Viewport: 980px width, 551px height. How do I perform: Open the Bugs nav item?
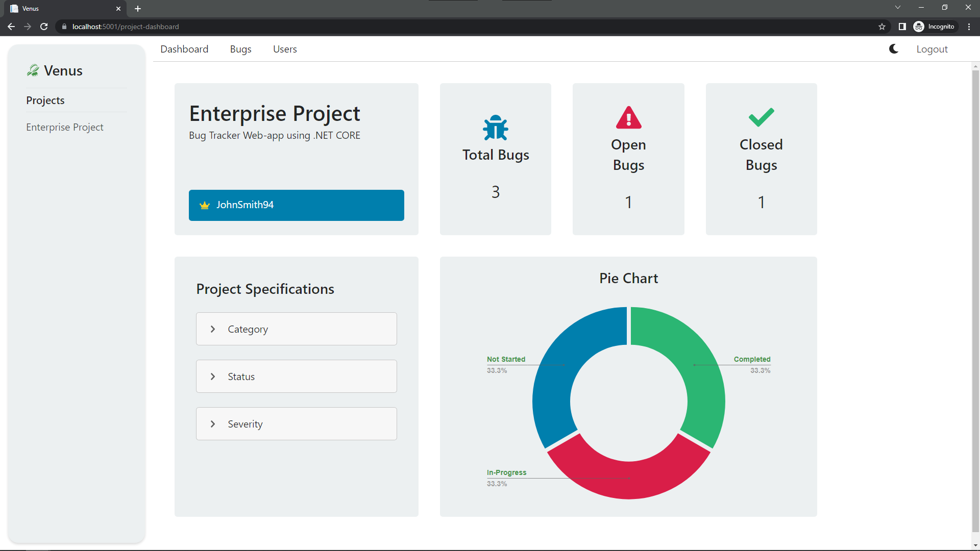(240, 49)
